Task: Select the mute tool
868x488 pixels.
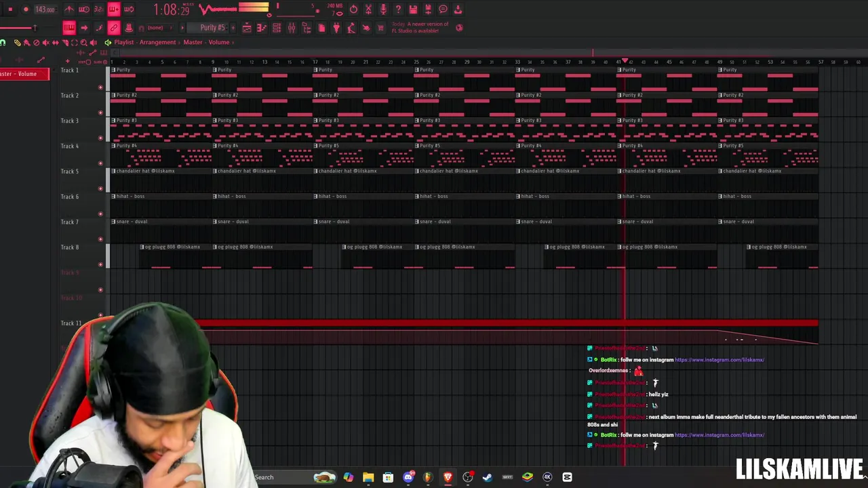Action: (x=45, y=43)
